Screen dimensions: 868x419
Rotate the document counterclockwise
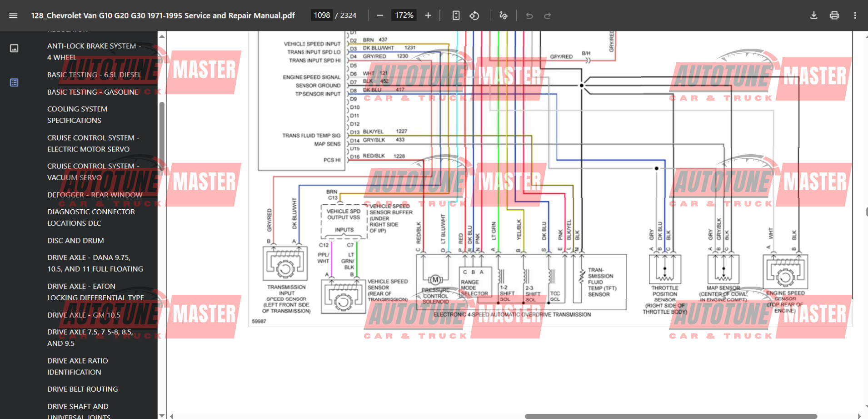474,15
